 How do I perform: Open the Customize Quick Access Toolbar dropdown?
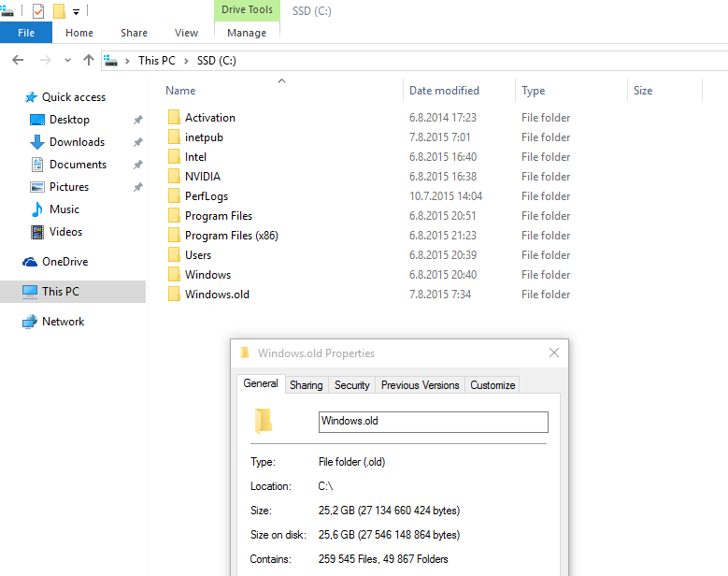(x=76, y=11)
